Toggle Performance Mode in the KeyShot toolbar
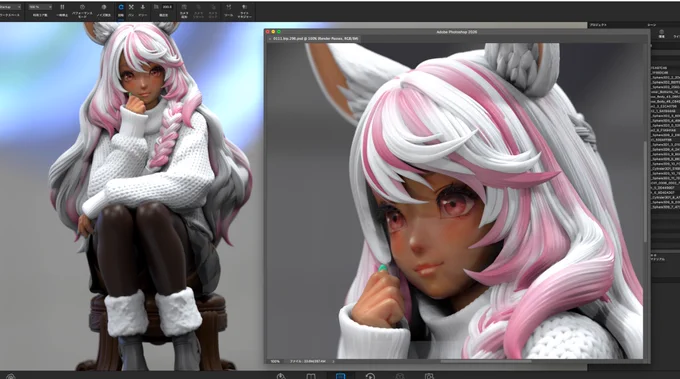Image resolution: width=680 pixels, height=379 pixels. [82, 7]
